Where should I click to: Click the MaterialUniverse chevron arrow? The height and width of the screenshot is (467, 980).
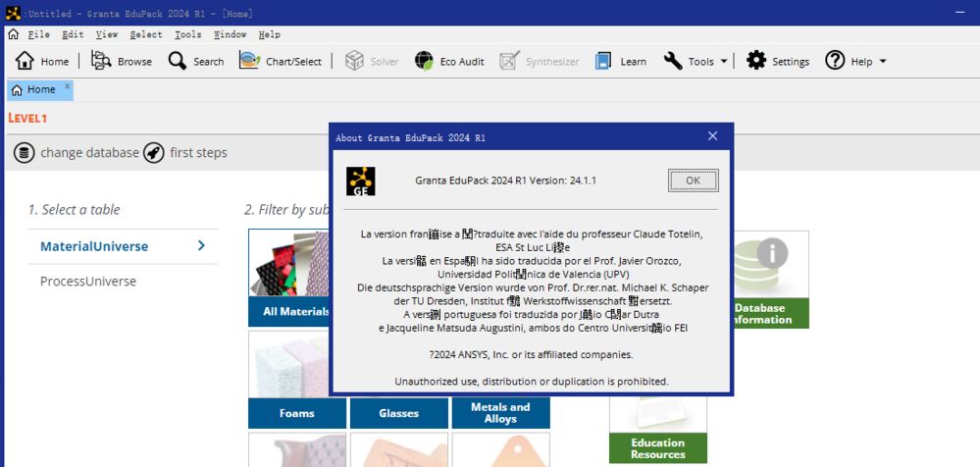coord(201,245)
